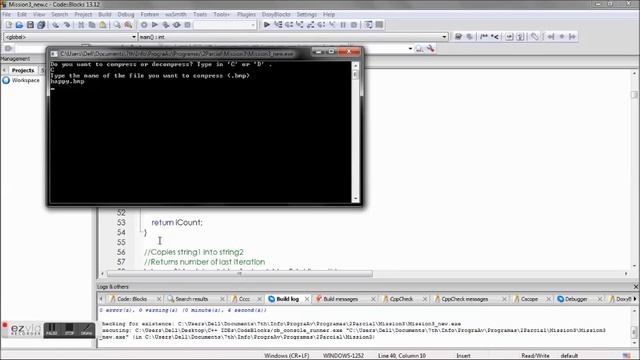The width and height of the screenshot is (640, 360).
Task: Open the Plugins menu
Action: click(x=246, y=14)
